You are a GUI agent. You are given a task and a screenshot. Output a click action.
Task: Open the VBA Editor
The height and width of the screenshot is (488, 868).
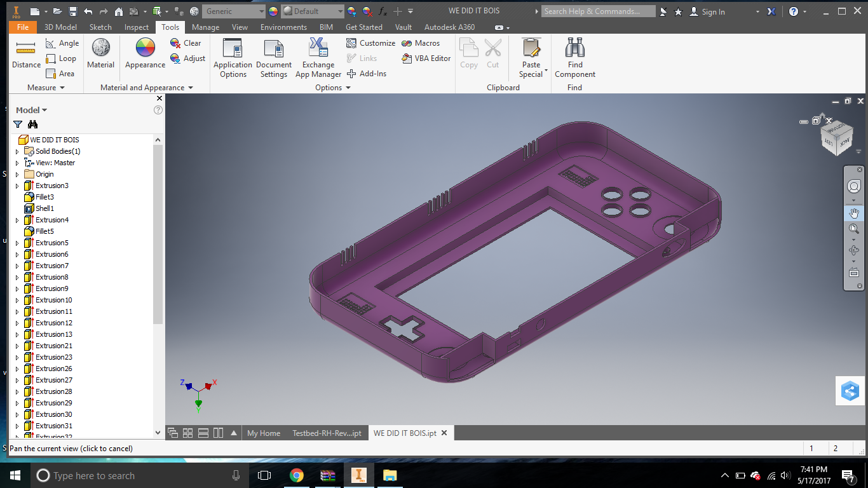[426, 58]
